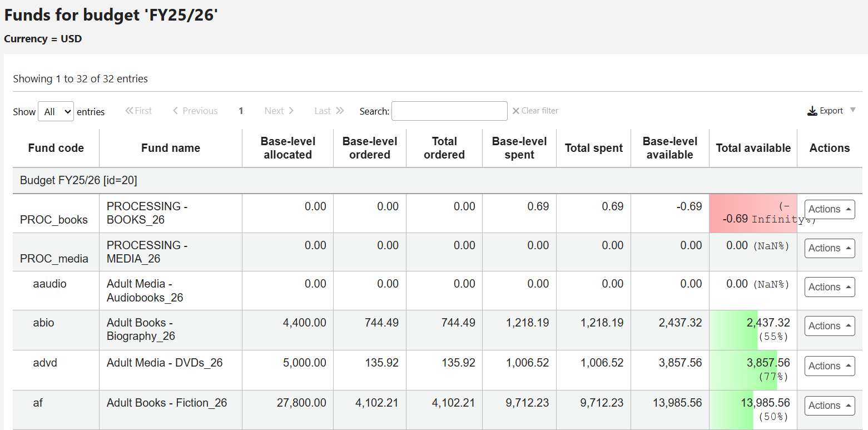Expand Actions dropdown for advd fund

(x=829, y=366)
